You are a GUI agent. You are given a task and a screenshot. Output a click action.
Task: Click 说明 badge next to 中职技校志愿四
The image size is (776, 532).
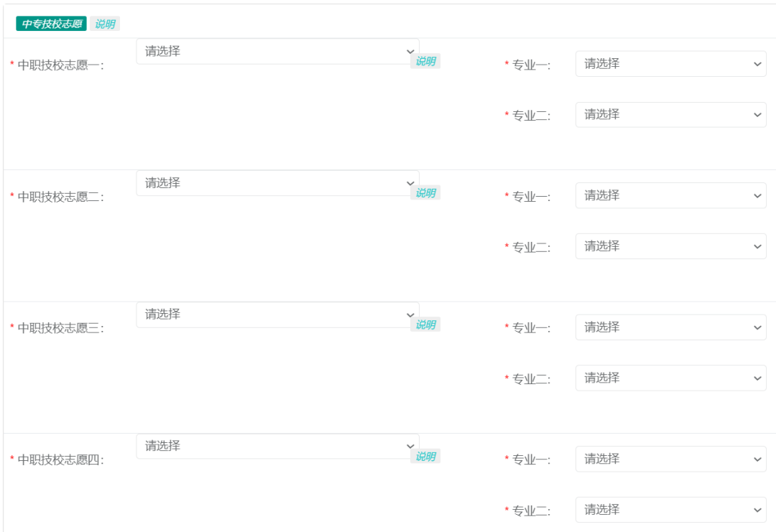tap(425, 457)
